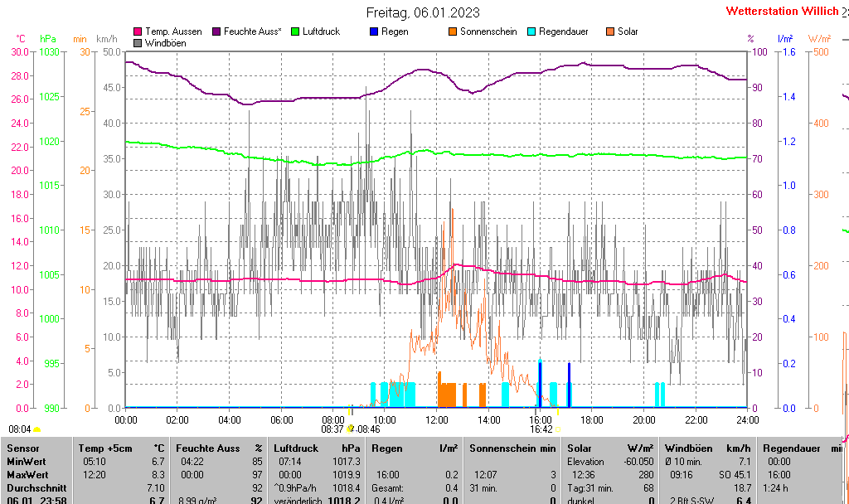Click the orange 'W/m²' axis unit label
Screen dimensions: 849x504
(819, 39)
